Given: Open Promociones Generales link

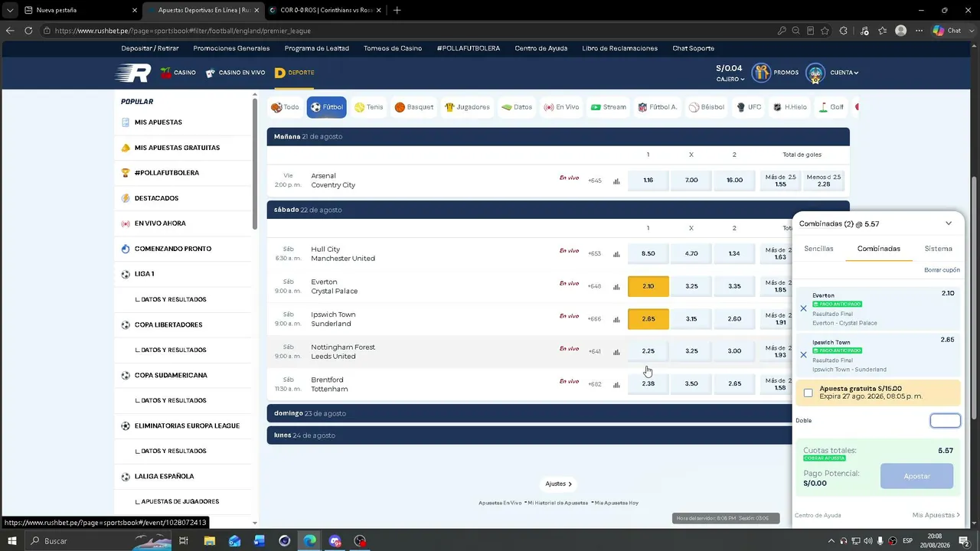Looking at the screenshot, I should pos(231,48).
